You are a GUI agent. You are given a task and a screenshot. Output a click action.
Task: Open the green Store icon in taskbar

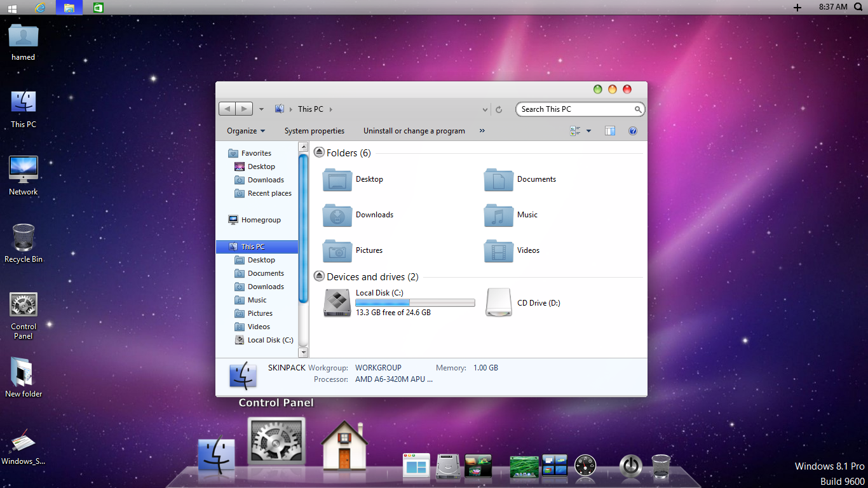click(98, 8)
